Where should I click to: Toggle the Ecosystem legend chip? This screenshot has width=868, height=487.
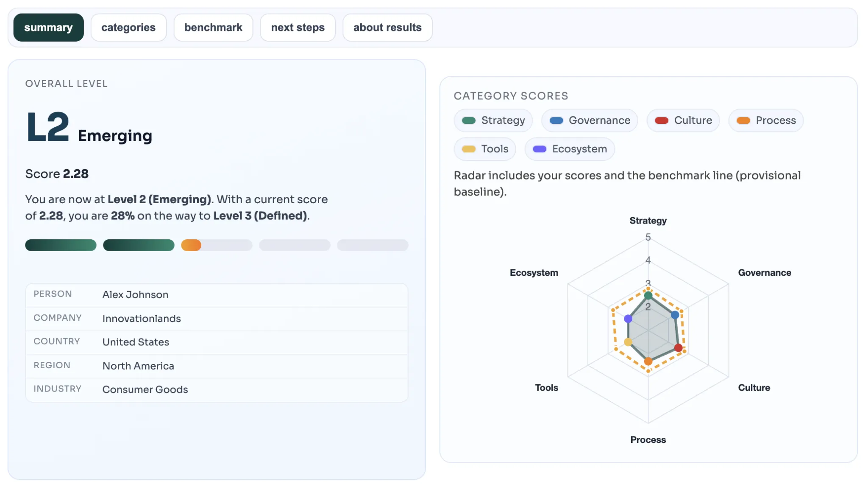click(570, 149)
